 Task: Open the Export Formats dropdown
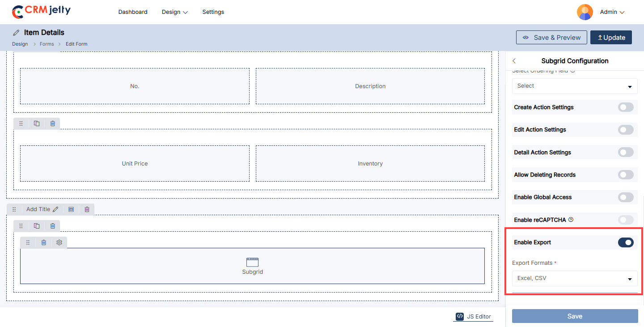[575, 278]
